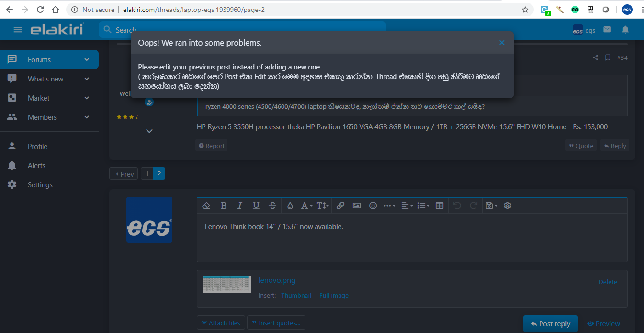Screen dimensions: 644x333
Task: Quote the HP Ryzen post
Action: pos(581,146)
